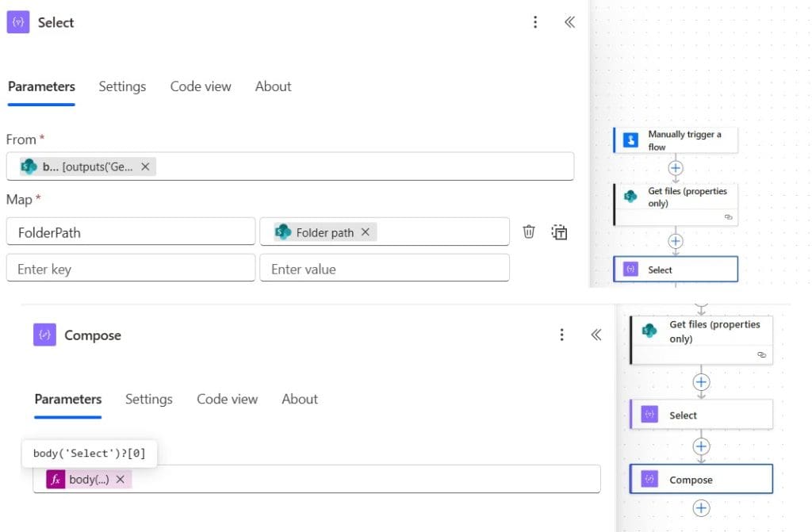The image size is (812, 532).
Task: Select the upper Get files (properties only) node
Action: [x=676, y=204]
